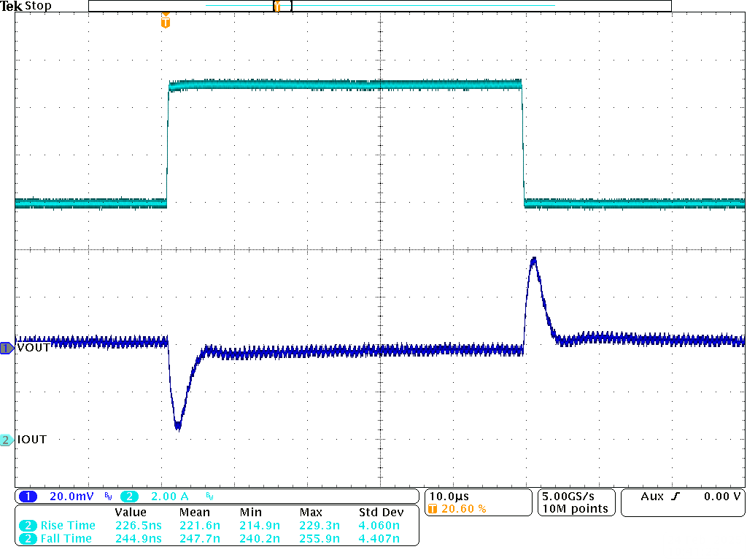Viewport: 747px width, 560px height.
Task: Click the orange T icon beside 20.60 %
Action: [433, 509]
